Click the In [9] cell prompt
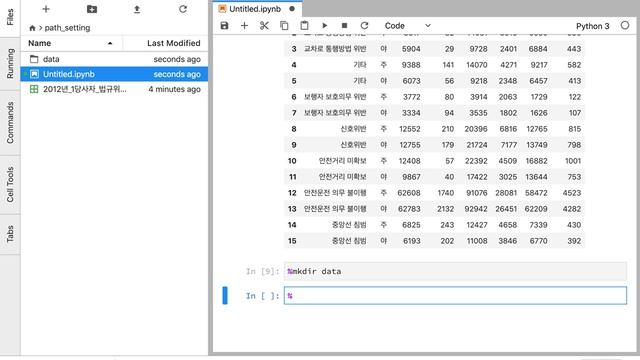 (x=263, y=271)
